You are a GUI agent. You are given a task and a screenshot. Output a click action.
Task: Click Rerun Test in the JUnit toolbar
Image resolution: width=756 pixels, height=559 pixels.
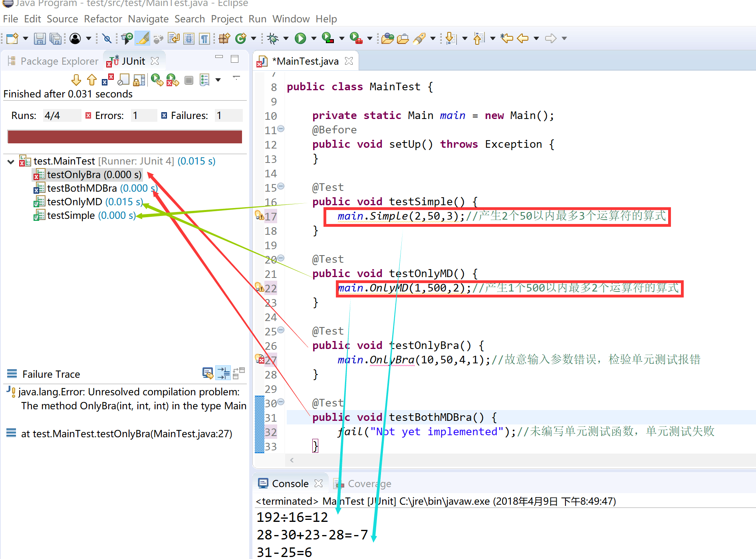coord(157,80)
